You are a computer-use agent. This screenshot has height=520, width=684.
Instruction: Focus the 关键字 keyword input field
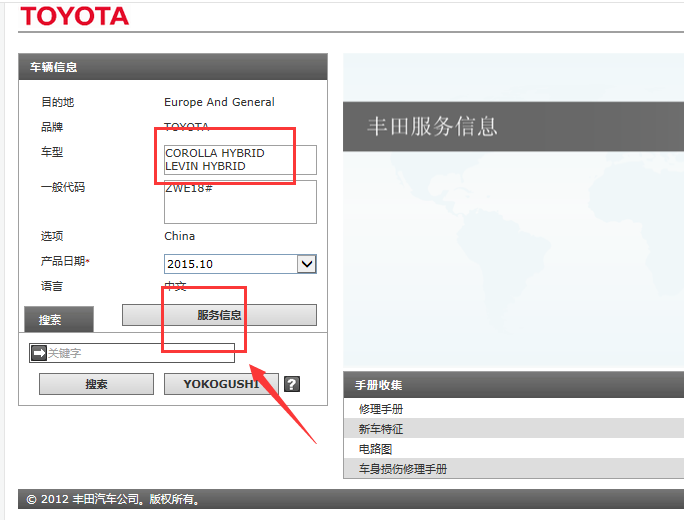[x=132, y=353]
